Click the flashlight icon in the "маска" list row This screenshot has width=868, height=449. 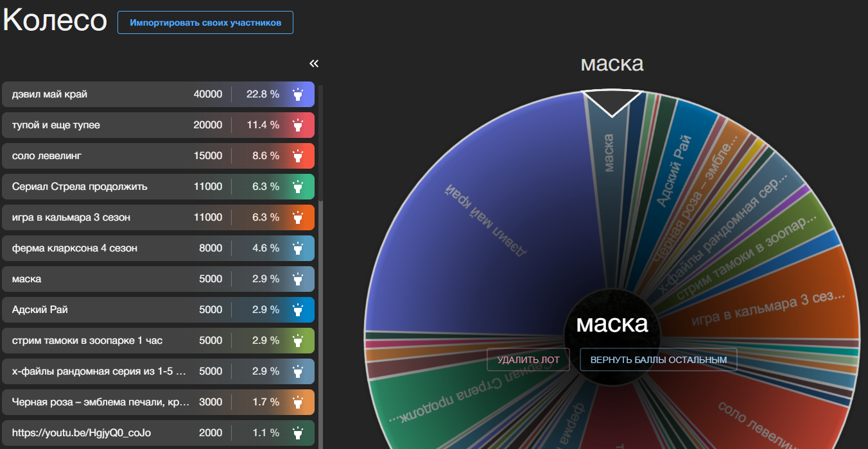[298, 279]
